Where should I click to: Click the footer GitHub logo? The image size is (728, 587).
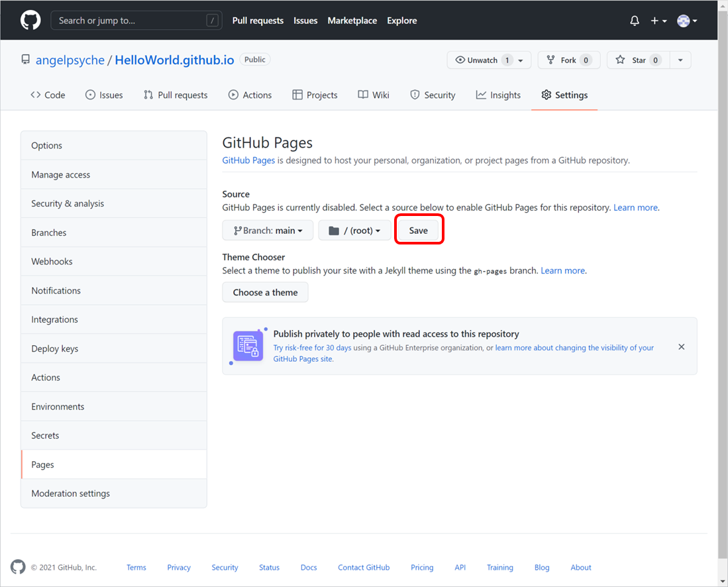(x=18, y=567)
